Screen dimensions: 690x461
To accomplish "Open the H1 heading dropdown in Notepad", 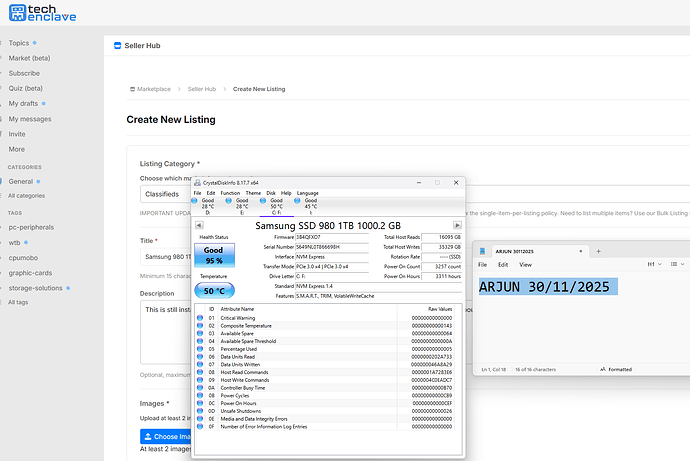I will (x=653, y=265).
